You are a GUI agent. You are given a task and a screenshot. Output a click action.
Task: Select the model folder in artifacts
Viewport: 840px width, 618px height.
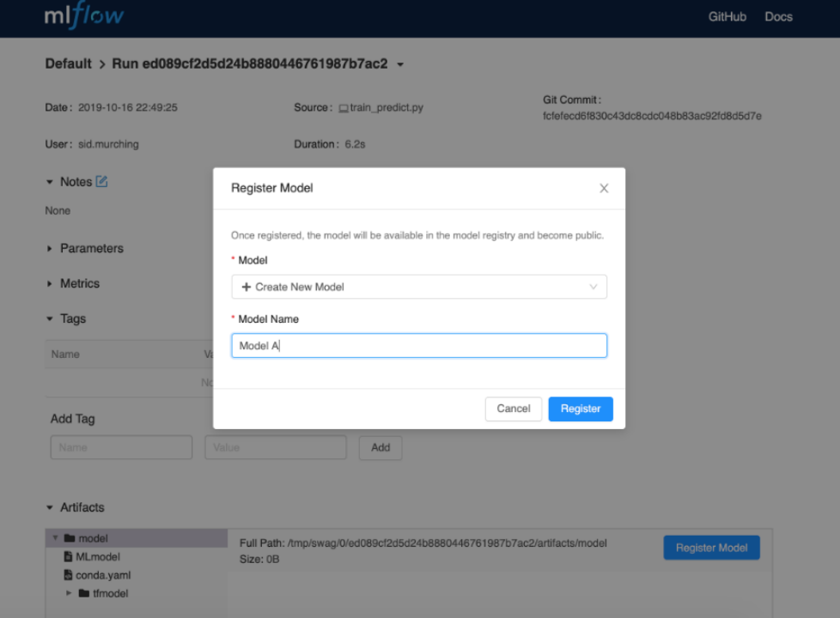click(137, 538)
